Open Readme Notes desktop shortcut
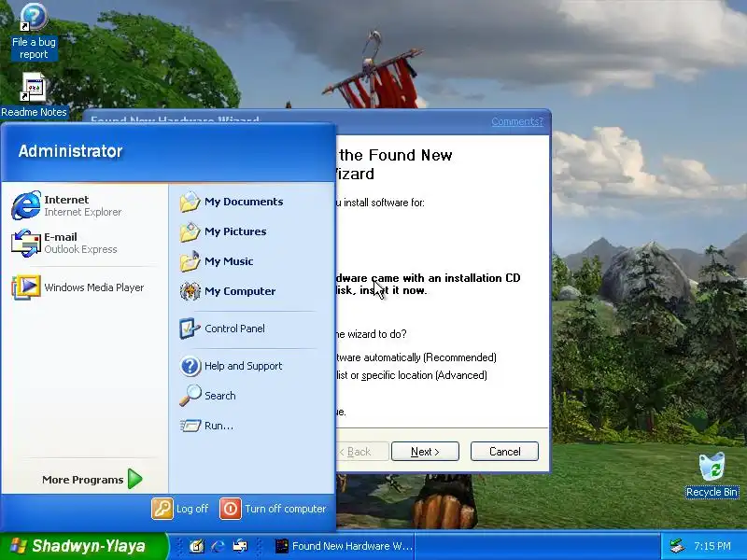Screen dimensions: 747x560 click(x=34, y=95)
